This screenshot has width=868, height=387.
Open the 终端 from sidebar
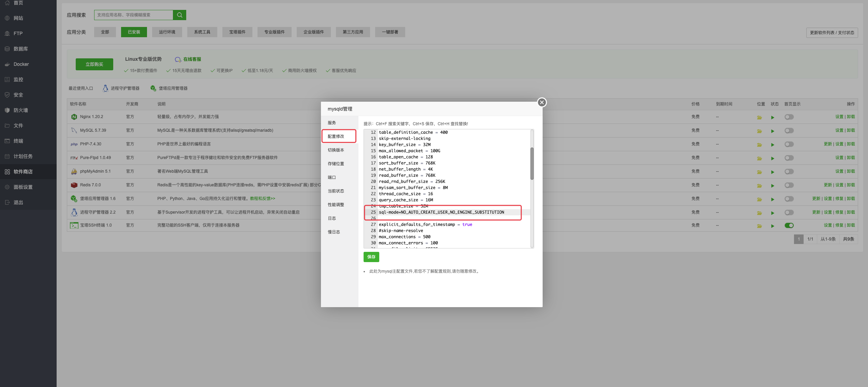[x=19, y=141]
